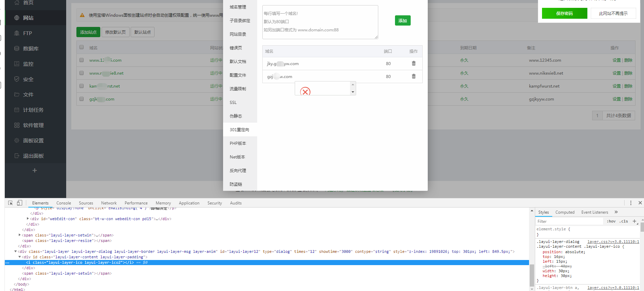Viewport: 644px width, 291px height.
Task: Open the FTP sidebar item
Action: 35,33
